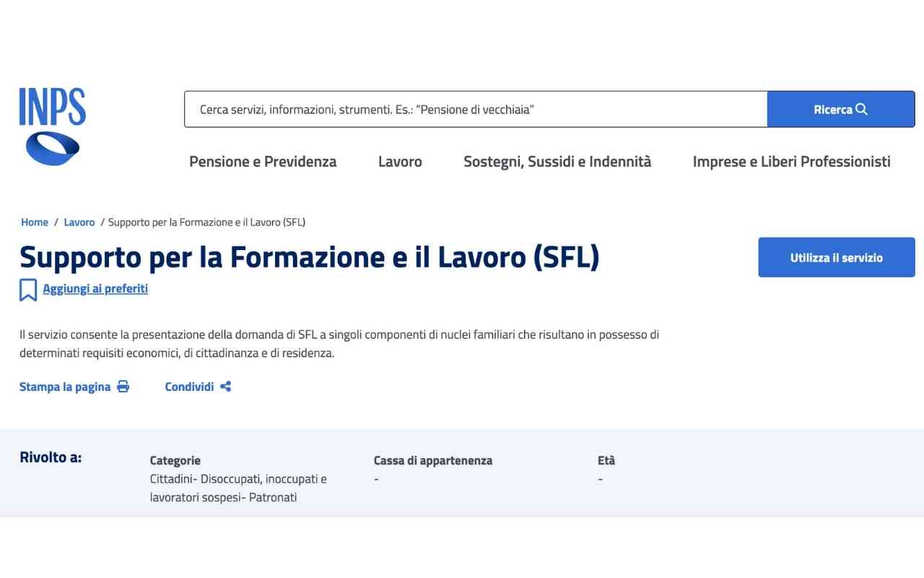
Task: Click the bookmark icon beside Aggiungi ai preferiti
Action: point(28,290)
